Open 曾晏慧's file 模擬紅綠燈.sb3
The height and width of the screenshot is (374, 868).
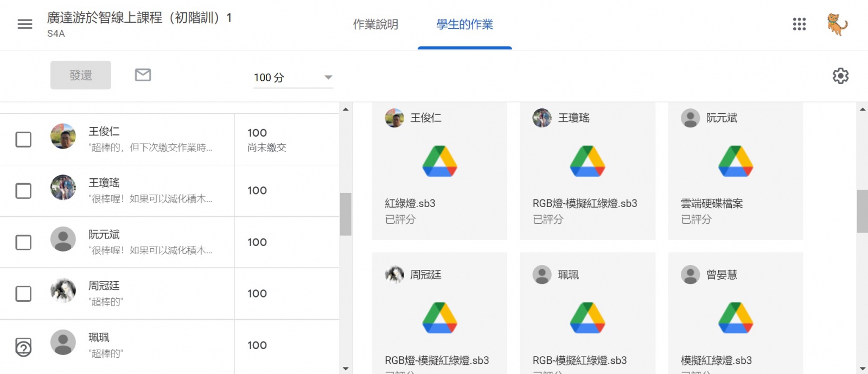(716, 360)
